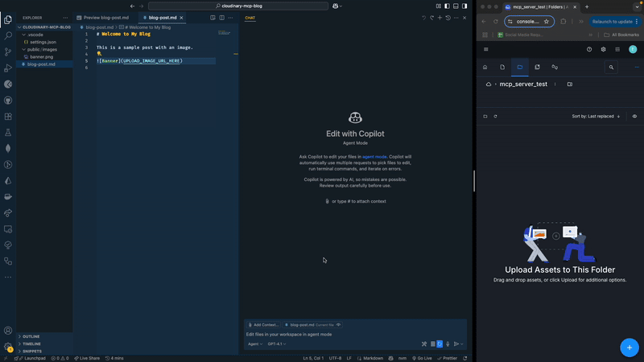Toggle view options eye icon in Cloudinary

tap(634, 116)
